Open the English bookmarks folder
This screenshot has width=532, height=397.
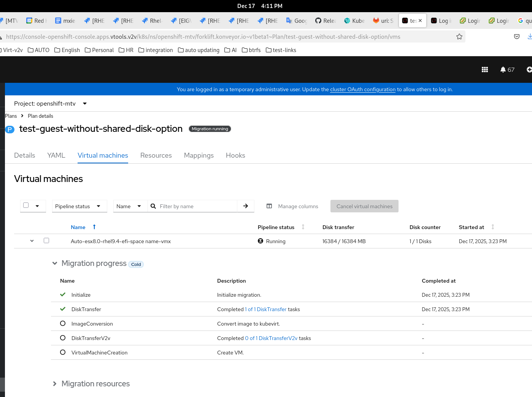67,50
